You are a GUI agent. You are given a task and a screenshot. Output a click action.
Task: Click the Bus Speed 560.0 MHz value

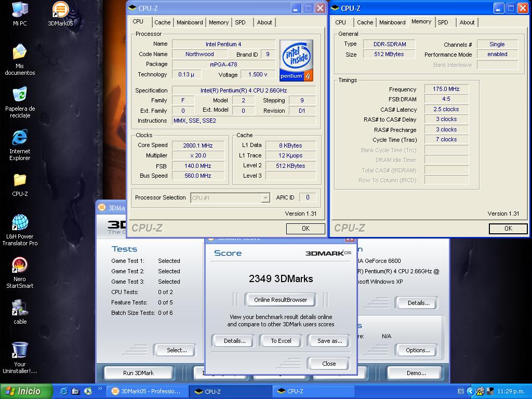click(198, 176)
